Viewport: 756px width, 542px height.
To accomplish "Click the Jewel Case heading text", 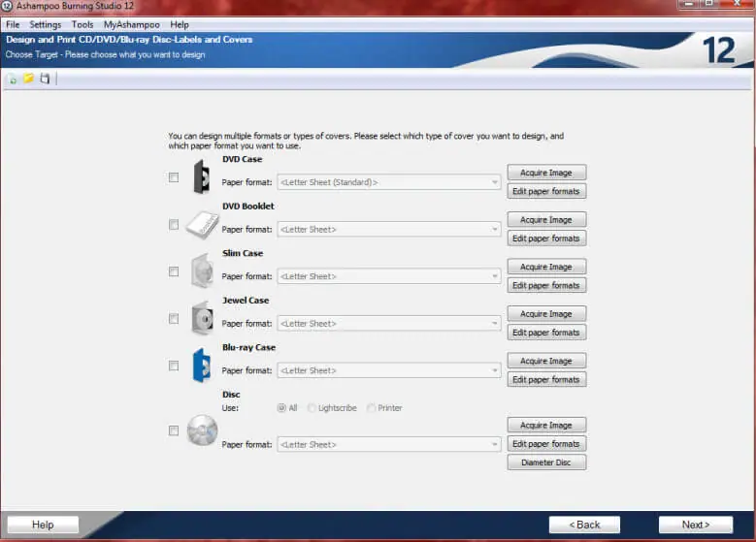I will pyautogui.click(x=246, y=301).
